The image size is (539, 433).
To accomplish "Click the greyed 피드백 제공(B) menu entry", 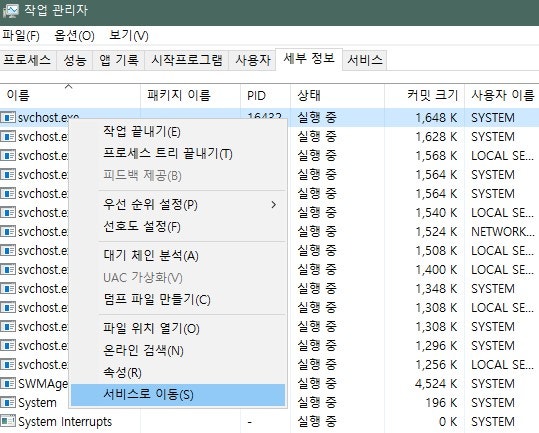I will pyautogui.click(x=178, y=176).
